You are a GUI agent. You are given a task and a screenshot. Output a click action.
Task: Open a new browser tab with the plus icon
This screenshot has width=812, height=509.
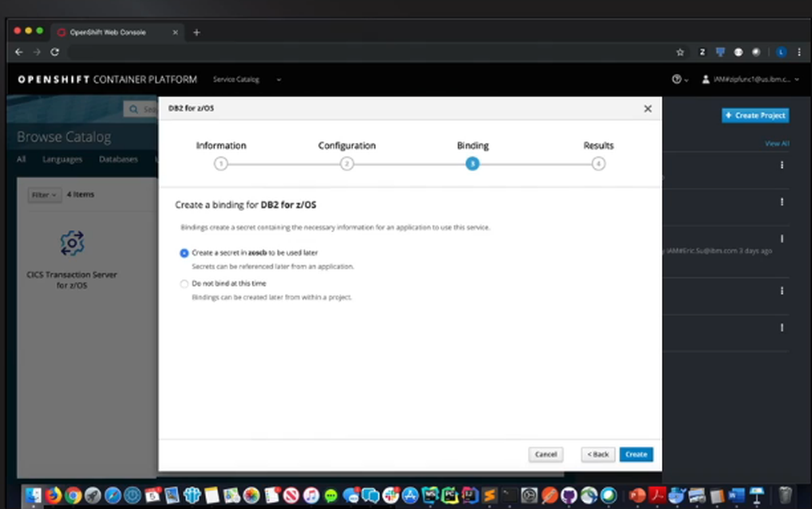pos(197,32)
